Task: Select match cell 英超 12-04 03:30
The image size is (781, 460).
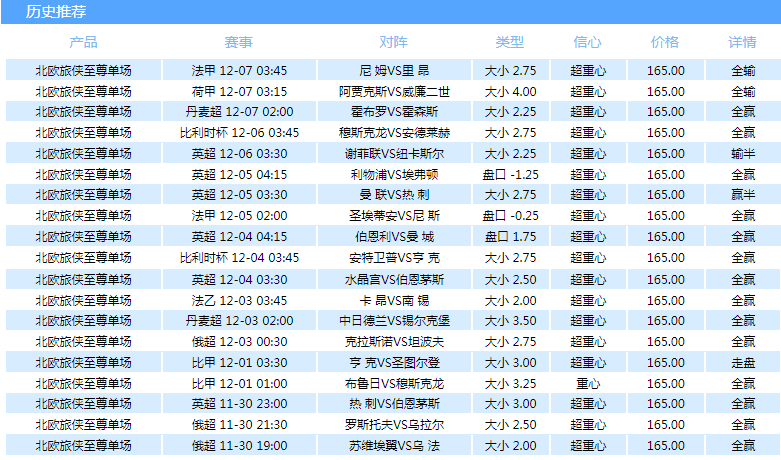Action: coord(239,279)
